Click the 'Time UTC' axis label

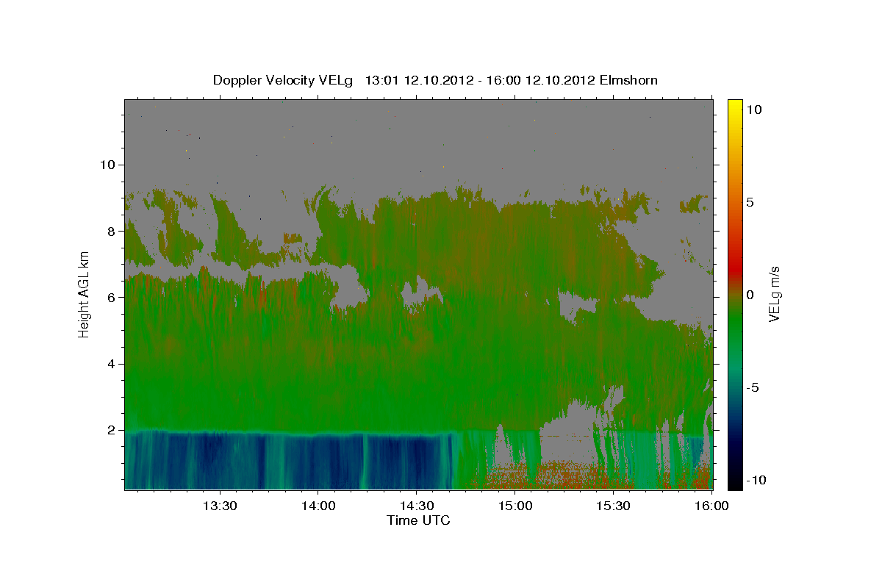418,520
